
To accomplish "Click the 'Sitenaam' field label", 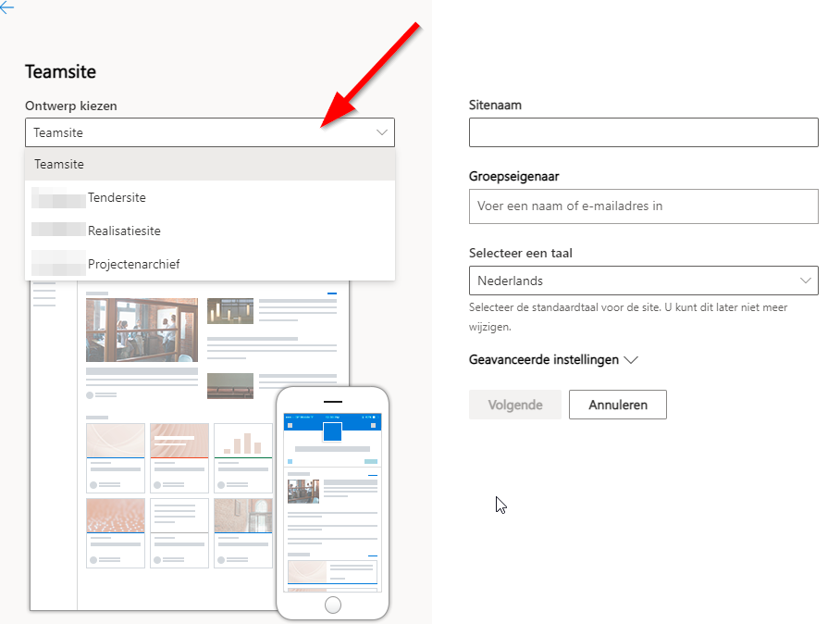I will point(495,105).
